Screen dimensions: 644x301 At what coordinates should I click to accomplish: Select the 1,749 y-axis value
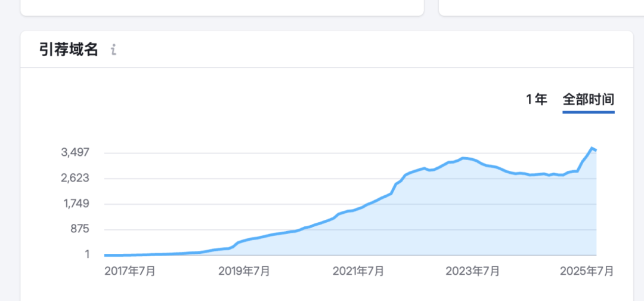point(76,204)
